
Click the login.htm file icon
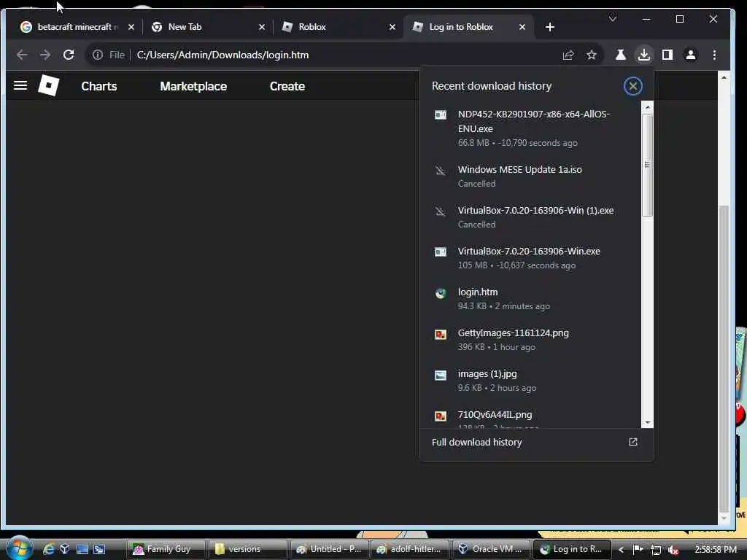click(440, 293)
